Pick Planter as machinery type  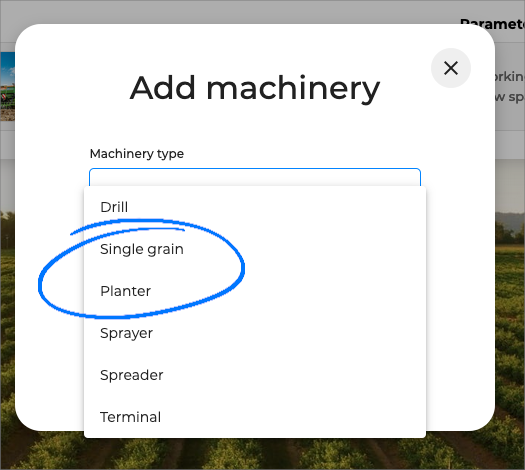pyautogui.click(x=255, y=291)
